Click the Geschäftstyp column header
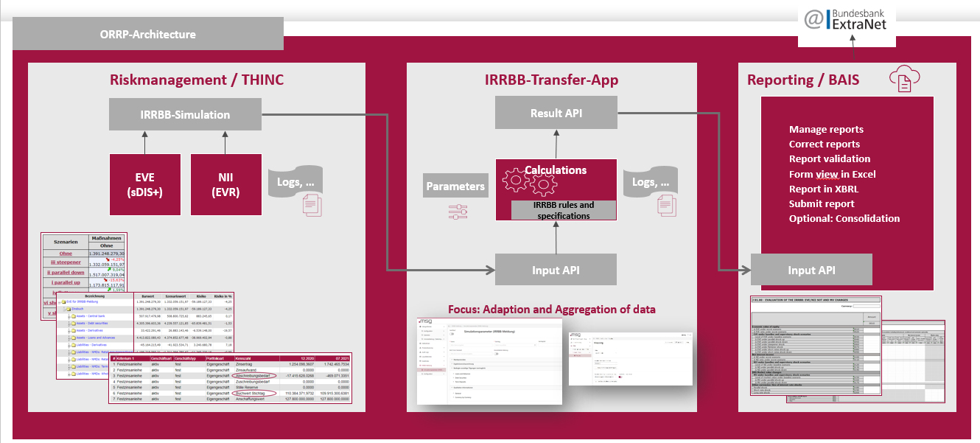Viewport: 980px width, 443px height. pos(190,358)
